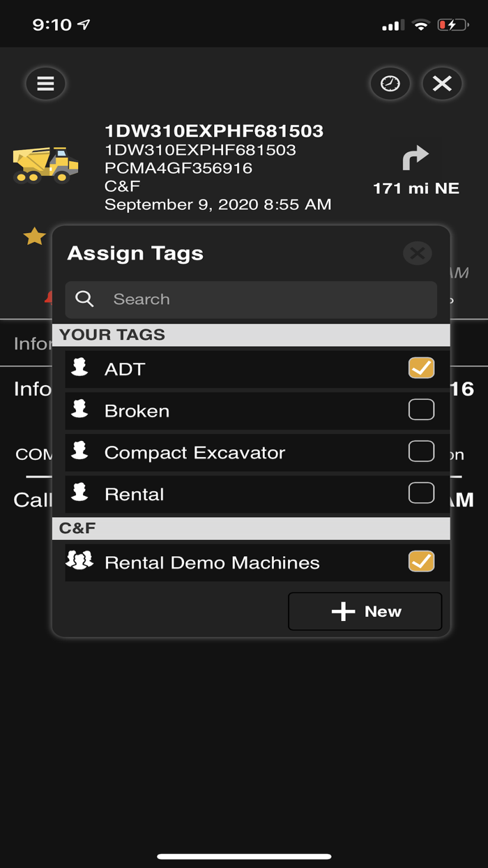Tap the clock history icon
This screenshot has height=868, width=488.
pyautogui.click(x=390, y=84)
